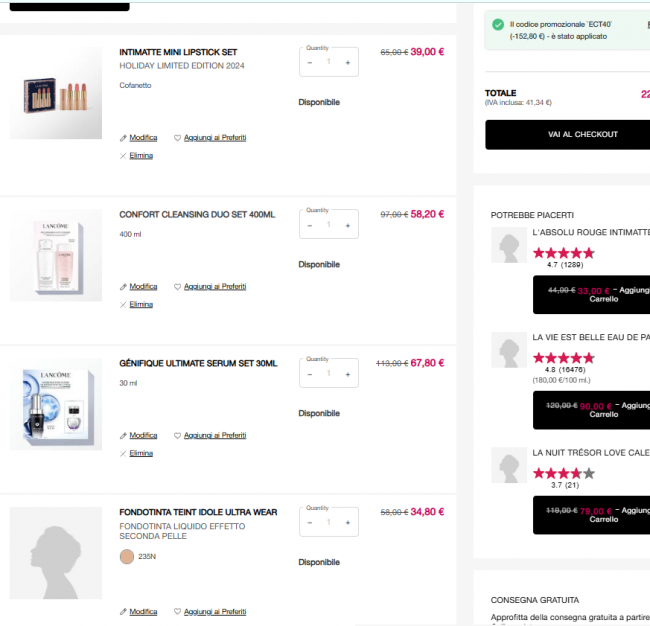Image resolution: width=650 pixels, height=626 pixels.
Task: Click green checkmark icon of promo code ECT40
Action: click(x=498, y=24)
